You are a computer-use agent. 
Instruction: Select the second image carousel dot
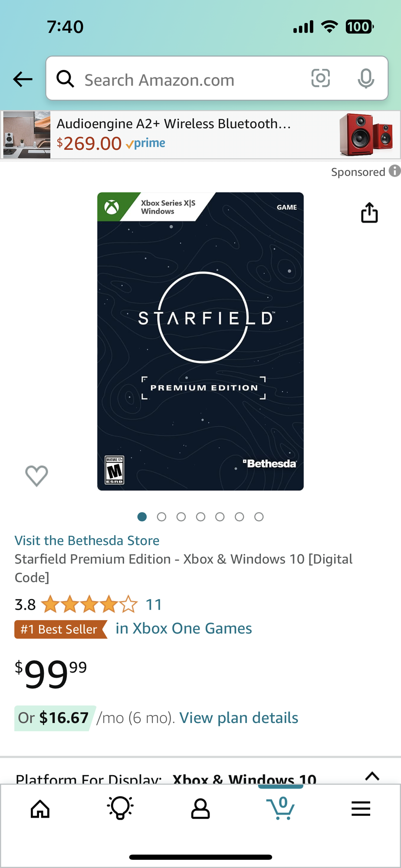[161, 516]
